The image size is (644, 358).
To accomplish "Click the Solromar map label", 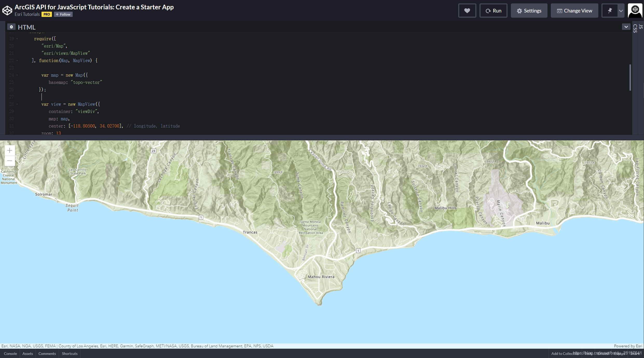I will 44,194.
